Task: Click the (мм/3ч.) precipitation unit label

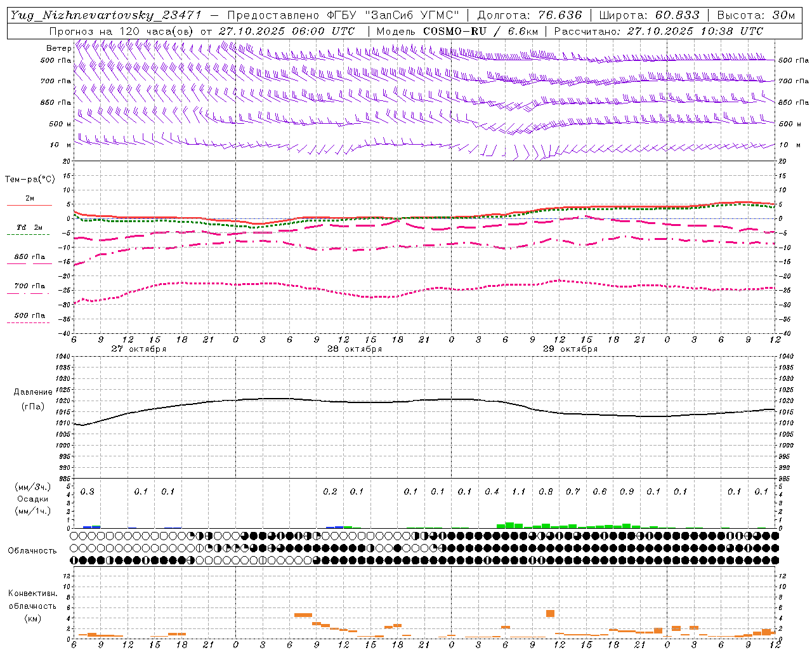Action: [x=33, y=487]
